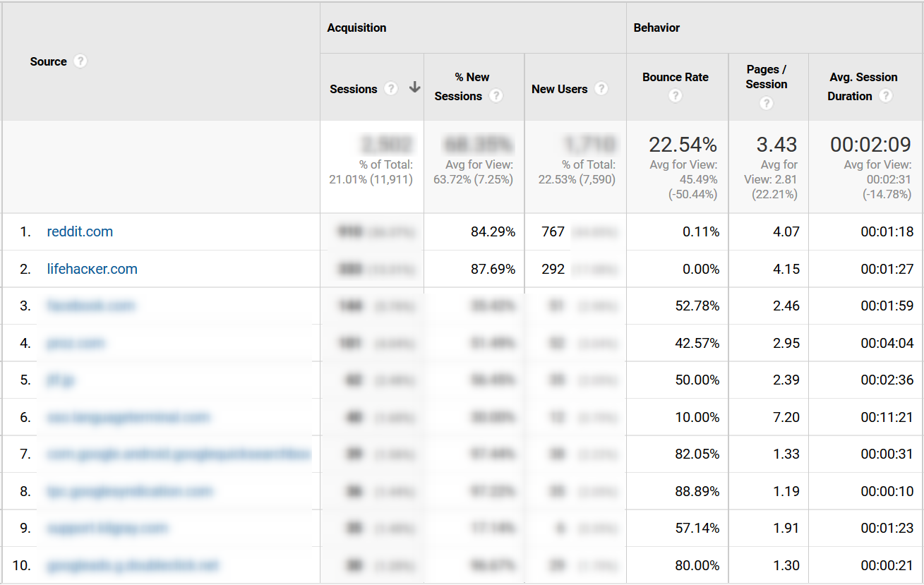Viewport: 924px width, 585px height.
Task: Show Bounce Rate help tooltip icon
Action: 676,96
